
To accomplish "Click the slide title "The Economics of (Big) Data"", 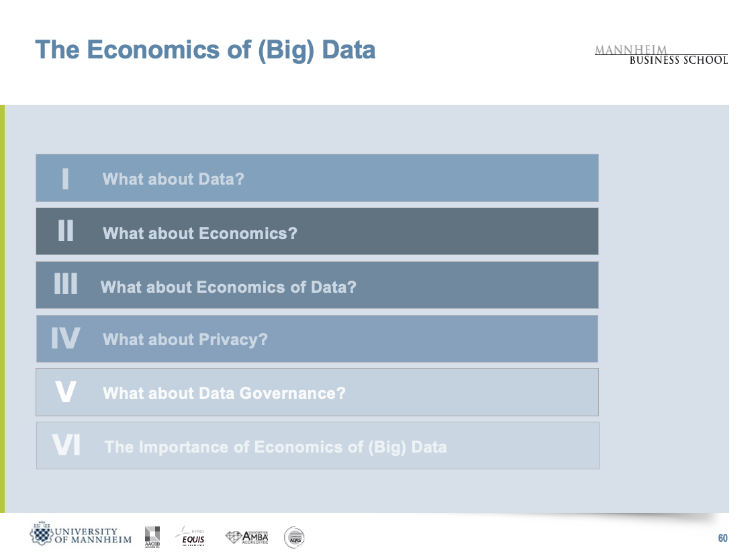I will pos(205,50).
